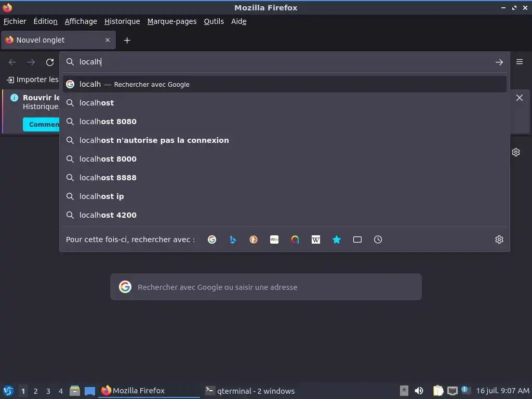Image resolution: width=532 pixels, height=399 pixels.
Task: Select the 'localhost 4200' suggestion
Action: [284, 215]
